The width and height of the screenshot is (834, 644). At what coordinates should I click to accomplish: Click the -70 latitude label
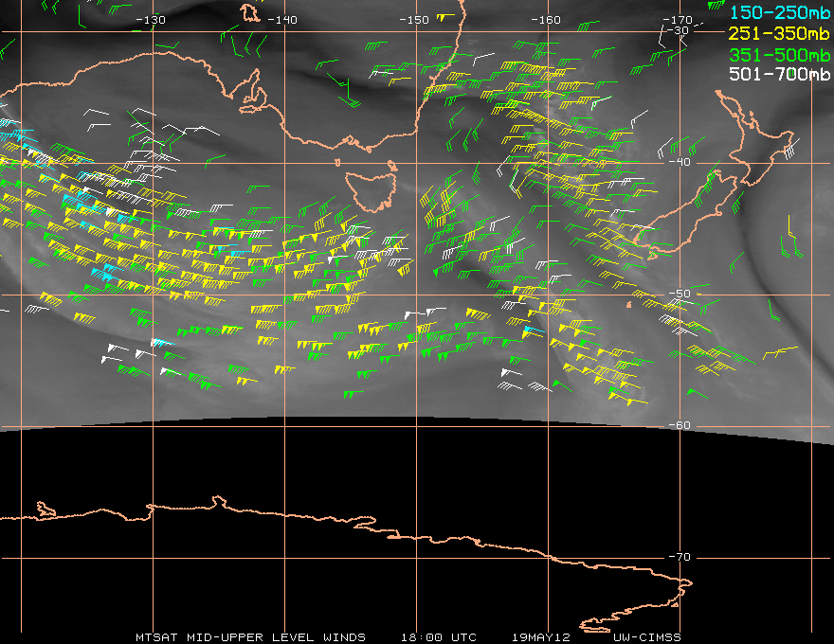tap(680, 558)
